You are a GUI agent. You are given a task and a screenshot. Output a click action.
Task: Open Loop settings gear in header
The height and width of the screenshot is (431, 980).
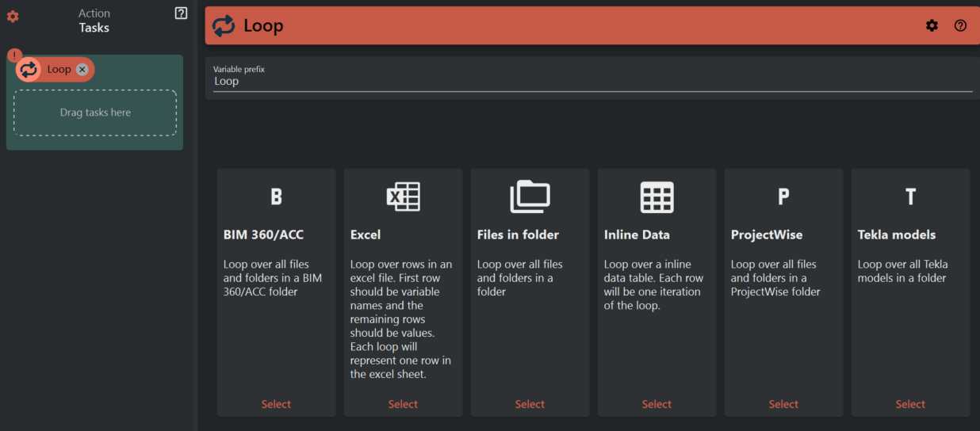click(932, 25)
